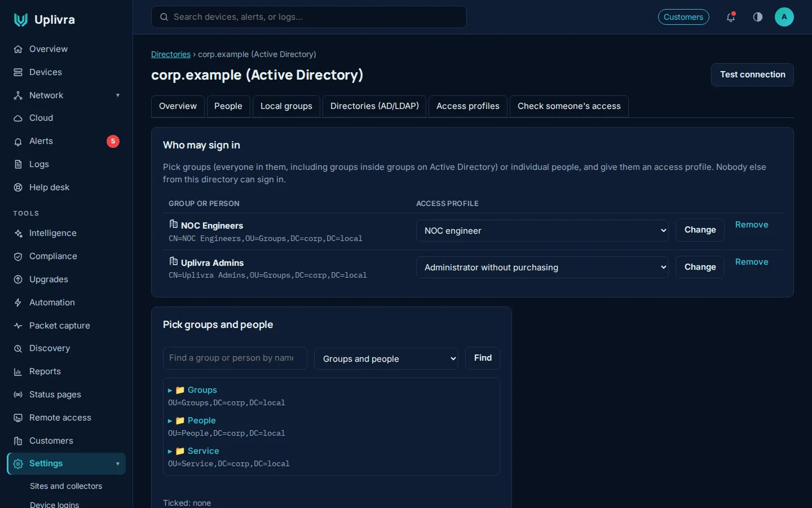
Task: Click the Intelligence sparkle icon
Action: coord(18,233)
